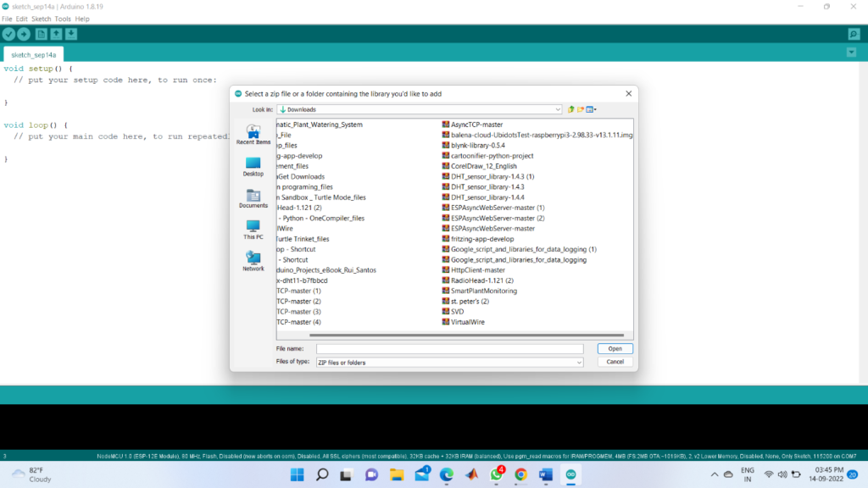Open WhatsApp from the taskbar
The image size is (868, 488).
click(496, 474)
